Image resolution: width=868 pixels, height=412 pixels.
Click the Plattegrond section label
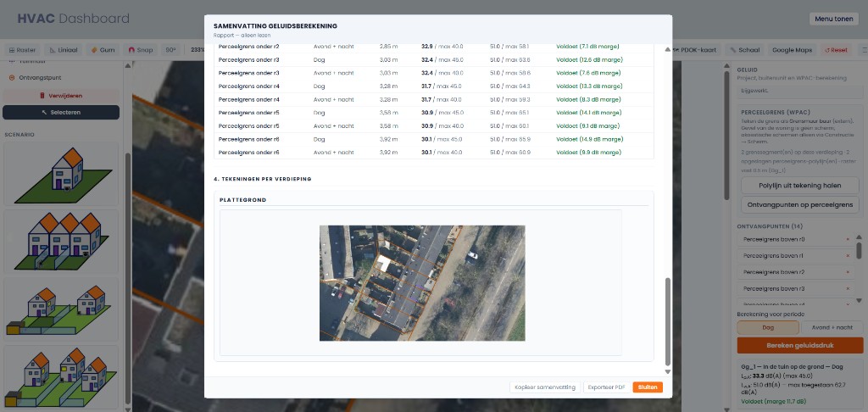tap(242, 200)
